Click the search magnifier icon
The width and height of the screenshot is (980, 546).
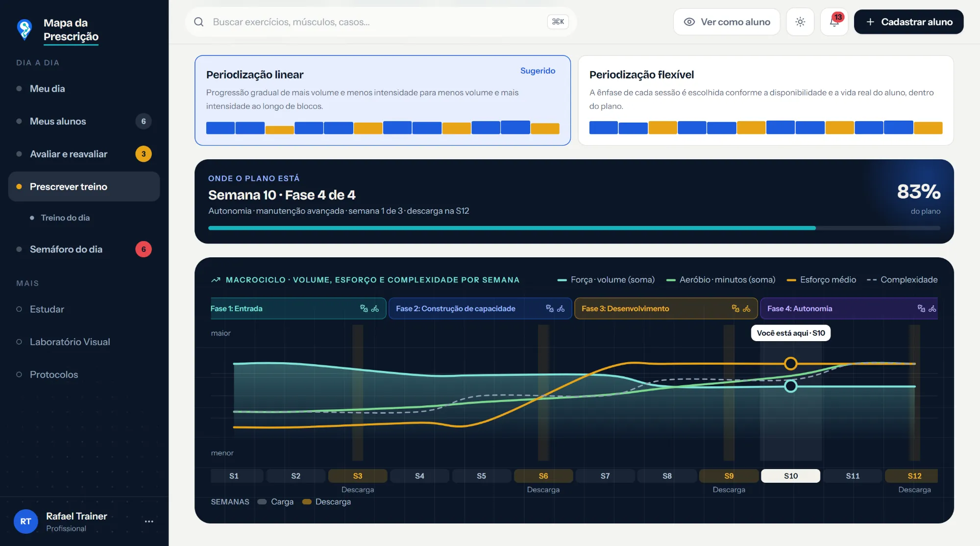coord(198,22)
